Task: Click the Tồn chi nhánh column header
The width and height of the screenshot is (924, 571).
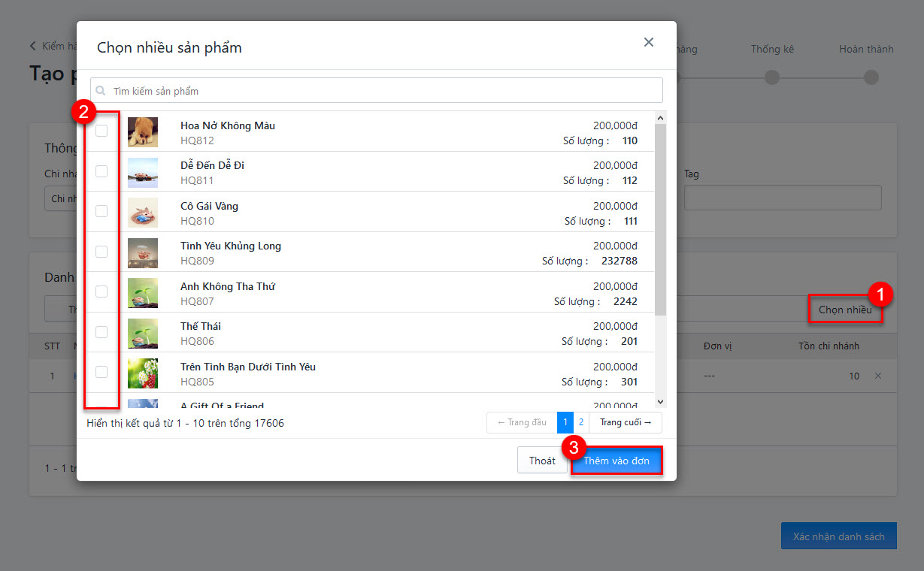Action: point(829,346)
